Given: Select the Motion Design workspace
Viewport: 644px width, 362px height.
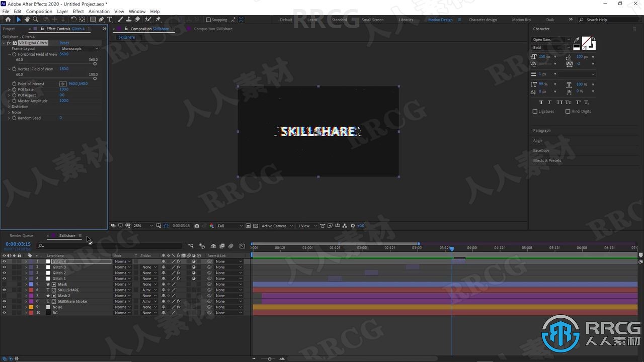Looking at the screenshot, I should click(x=440, y=20).
